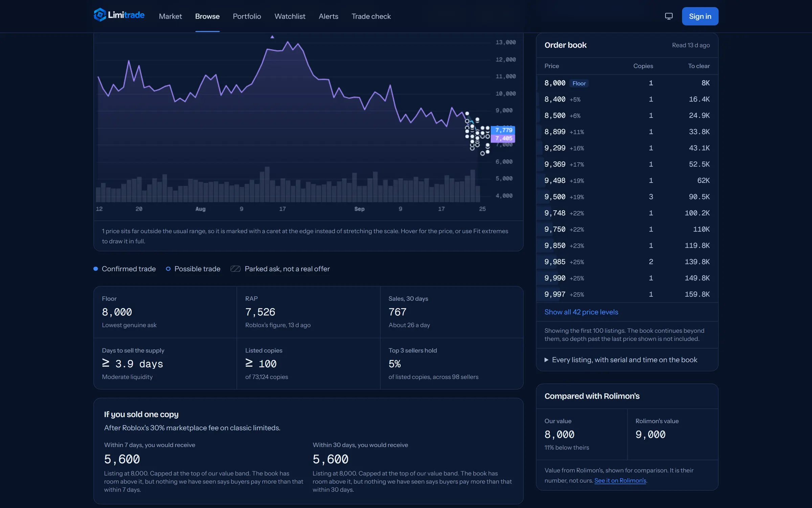Toggle the display theme monitor icon
The width and height of the screenshot is (812, 508).
click(669, 16)
